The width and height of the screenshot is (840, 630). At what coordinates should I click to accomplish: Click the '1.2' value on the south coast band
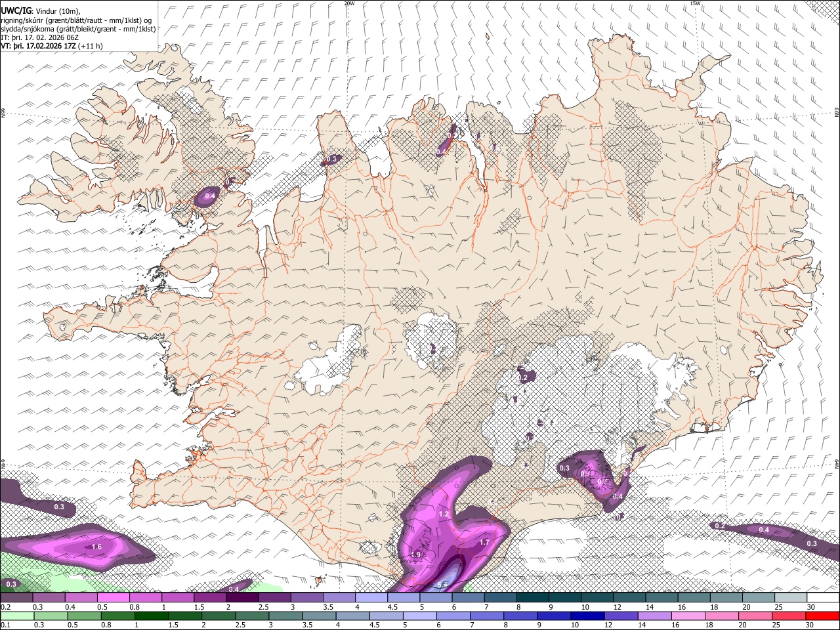pyautogui.click(x=443, y=514)
